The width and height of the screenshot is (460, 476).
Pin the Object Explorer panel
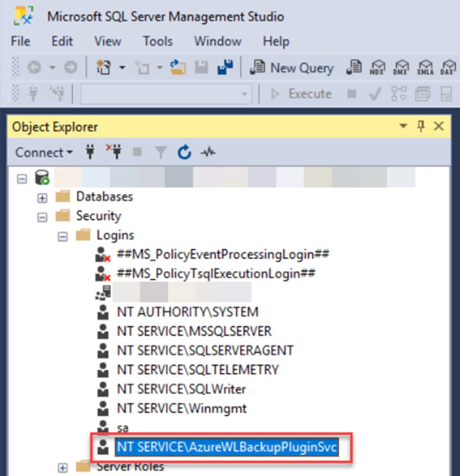[x=421, y=126]
